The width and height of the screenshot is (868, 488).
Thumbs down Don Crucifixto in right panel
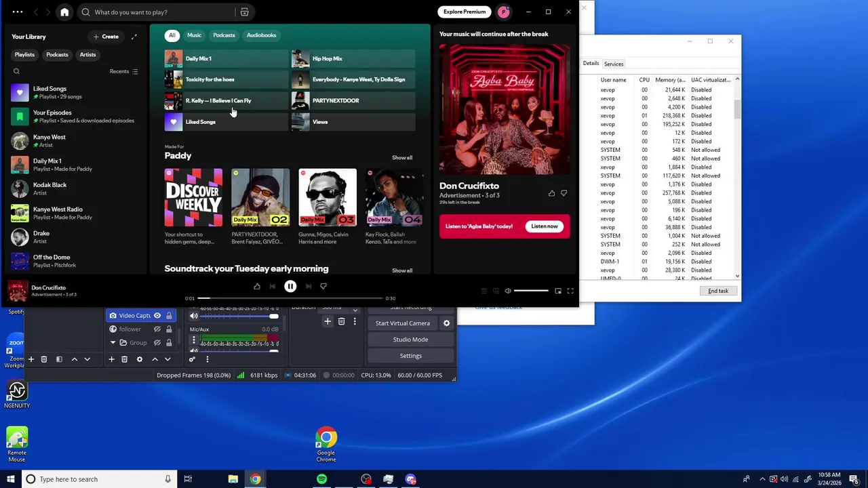click(564, 193)
